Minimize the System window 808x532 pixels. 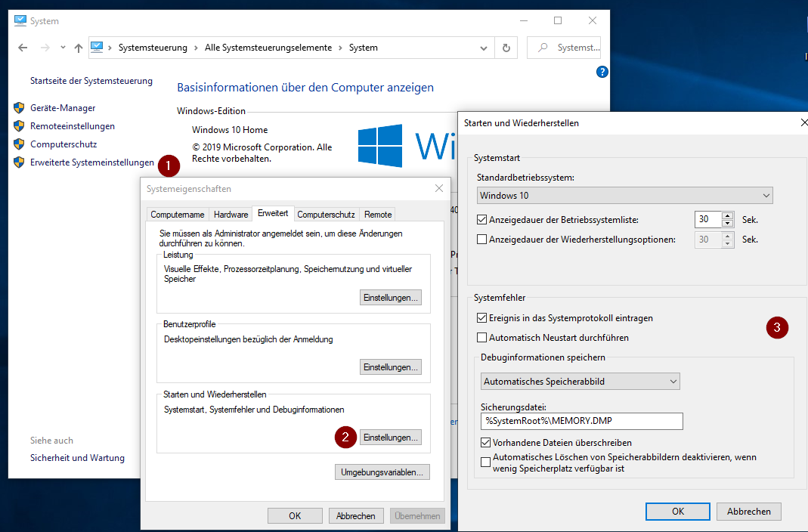(x=524, y=20)
